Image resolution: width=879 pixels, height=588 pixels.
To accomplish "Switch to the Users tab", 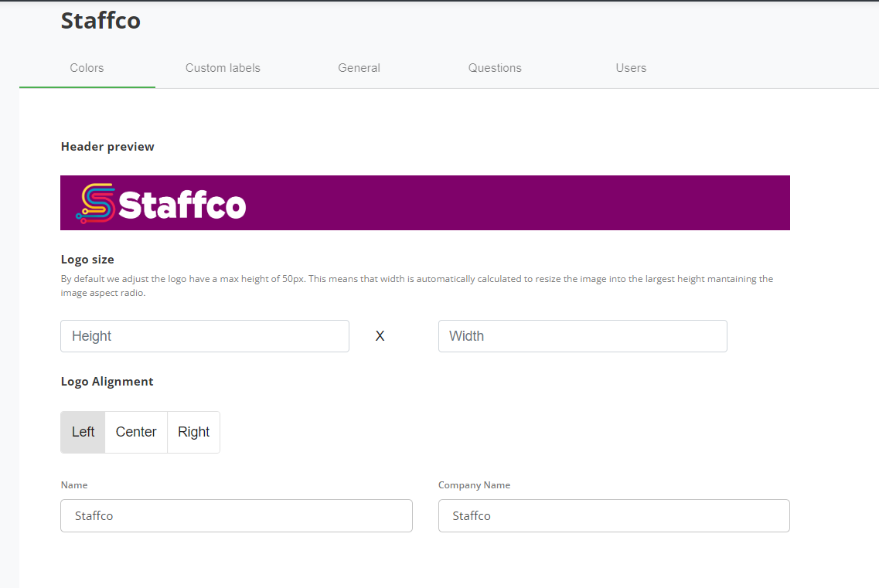I will tap(631, 68).
